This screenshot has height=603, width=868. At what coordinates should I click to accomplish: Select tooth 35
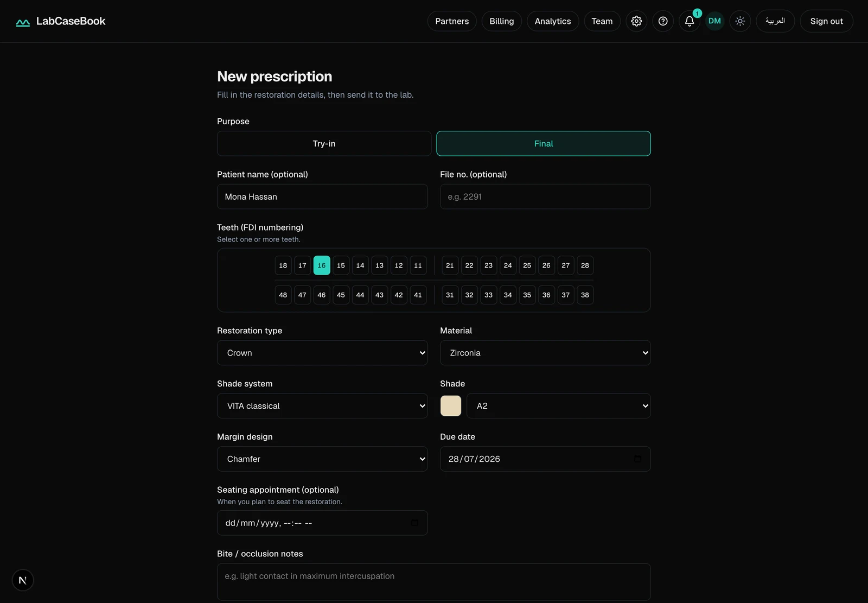(x=527, y=295)
